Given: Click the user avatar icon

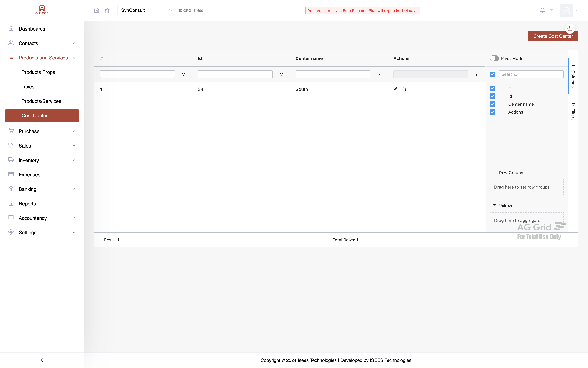Looking at the screenshot, I should [x=567, y=11].
